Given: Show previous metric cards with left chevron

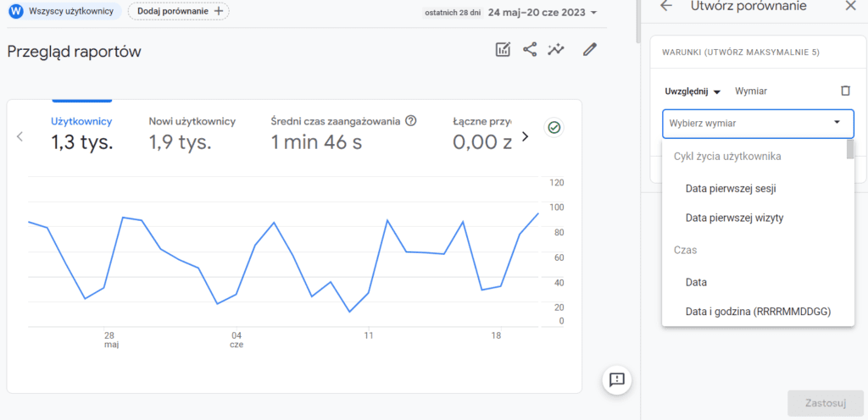Looking at the screenshot, I should point(20,136).
